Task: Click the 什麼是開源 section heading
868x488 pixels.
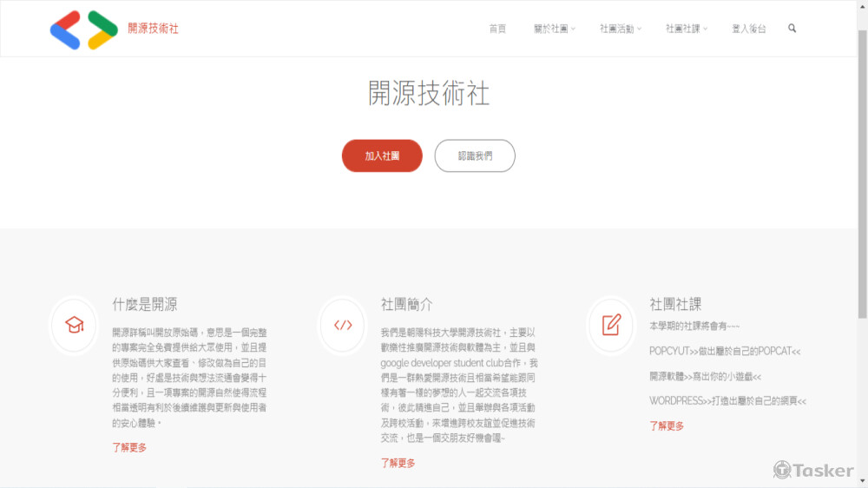Action: coord(145,304)
